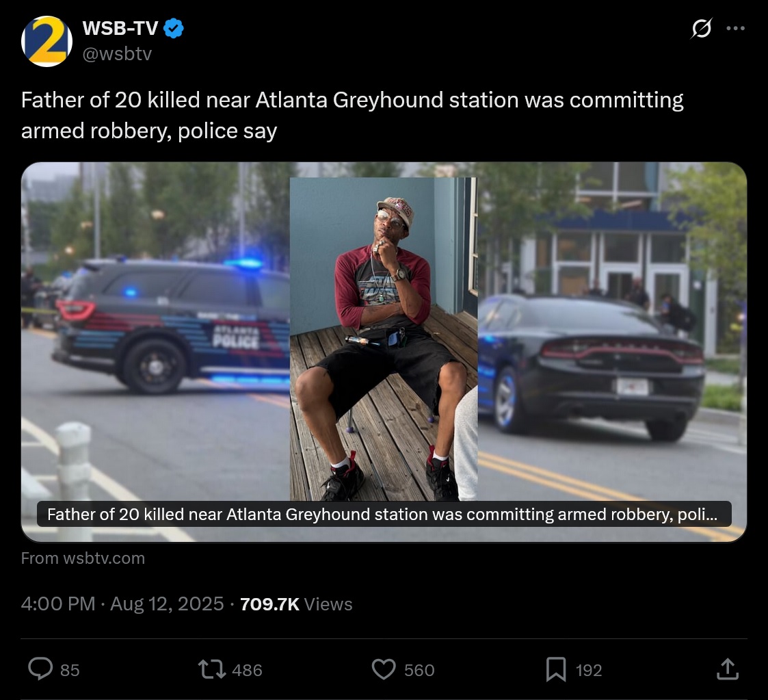Show the 560 likes count
This screenshot has height=700, width=768.
pyautogui.click(x=419, y=670)
